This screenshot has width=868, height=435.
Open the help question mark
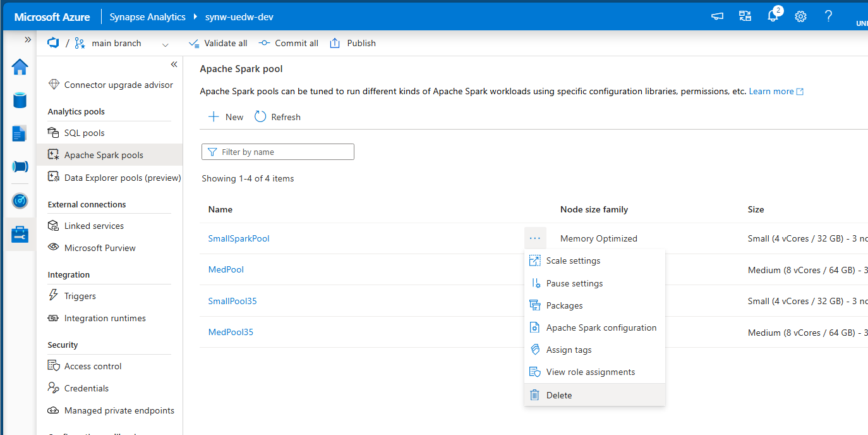coord(829,17)
